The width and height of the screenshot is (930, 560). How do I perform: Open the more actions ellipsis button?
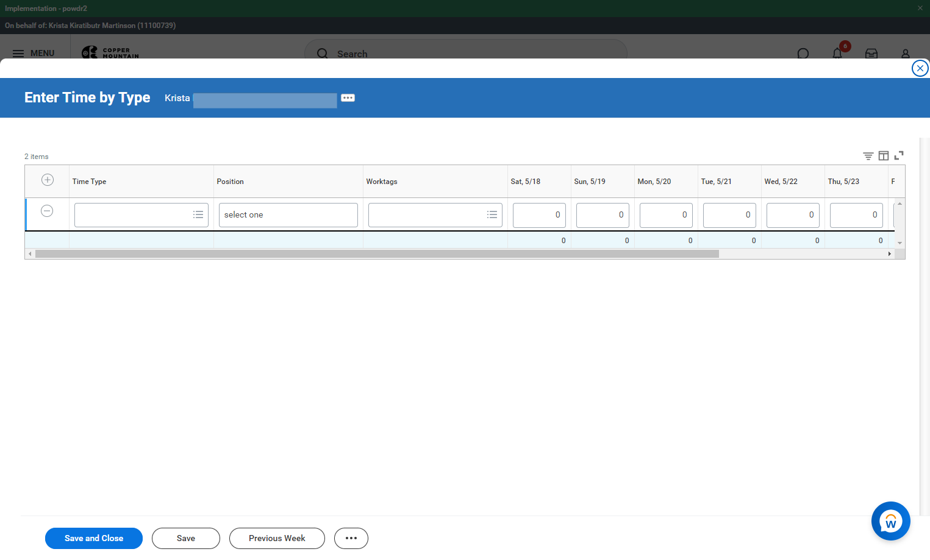pyautogui.click(x=351, y=538)
